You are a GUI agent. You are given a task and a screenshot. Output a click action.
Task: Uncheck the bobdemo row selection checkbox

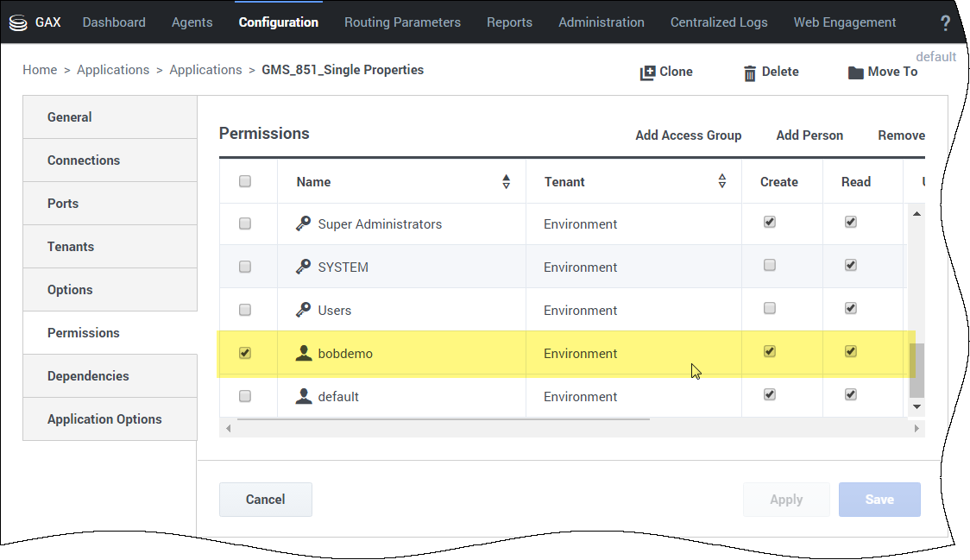245,353
